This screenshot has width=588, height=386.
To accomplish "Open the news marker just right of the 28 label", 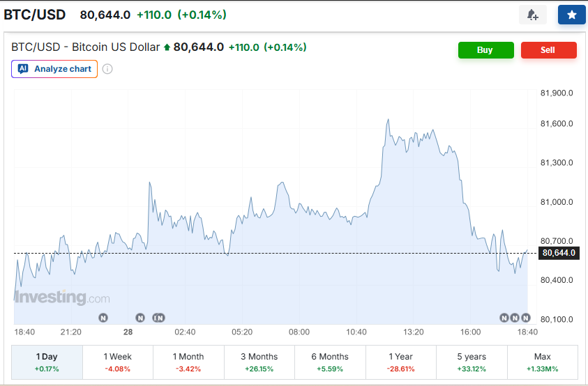I will click(x=140, y=318).
